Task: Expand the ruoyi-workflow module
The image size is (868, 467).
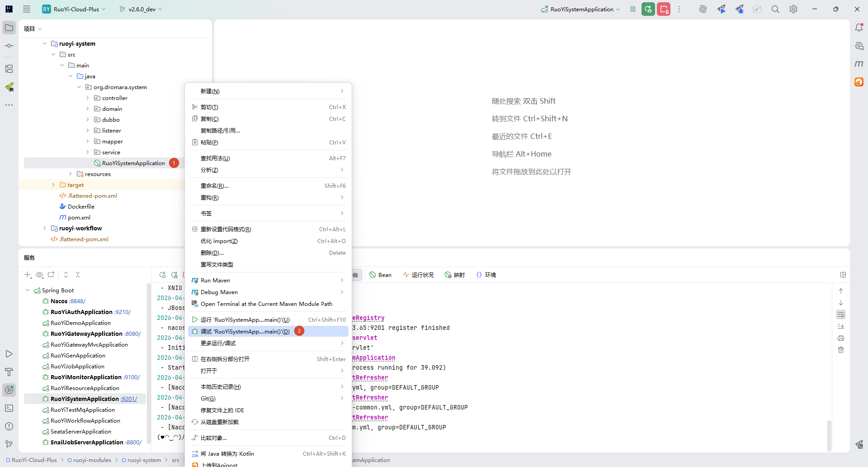Action: [44, 229]
